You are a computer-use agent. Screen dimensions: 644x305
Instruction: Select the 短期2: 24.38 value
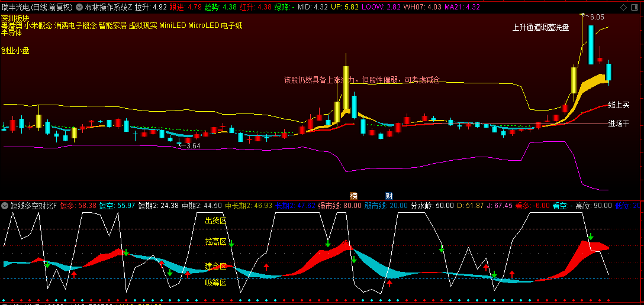coord(159,206)
